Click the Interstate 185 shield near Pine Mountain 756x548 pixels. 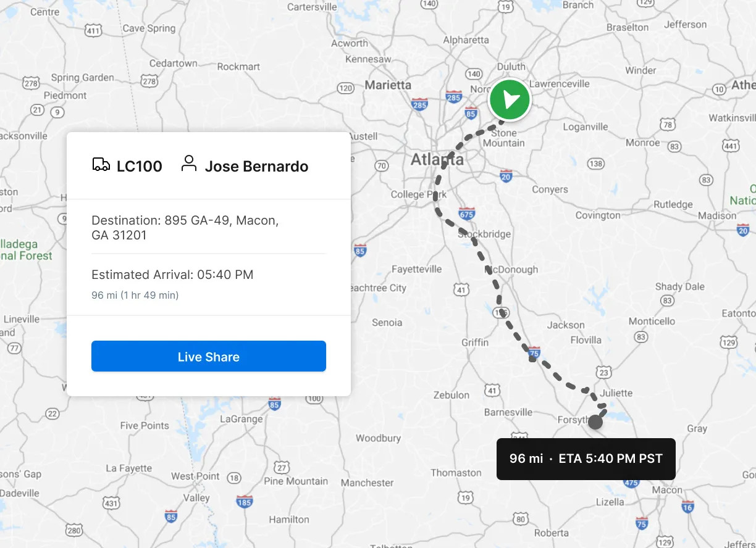tap(245, 501)
